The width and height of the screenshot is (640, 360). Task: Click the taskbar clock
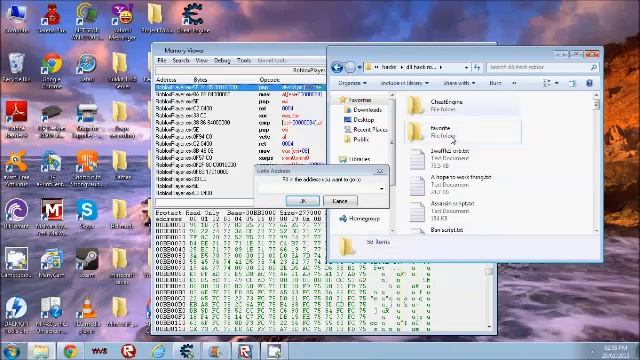616,351
